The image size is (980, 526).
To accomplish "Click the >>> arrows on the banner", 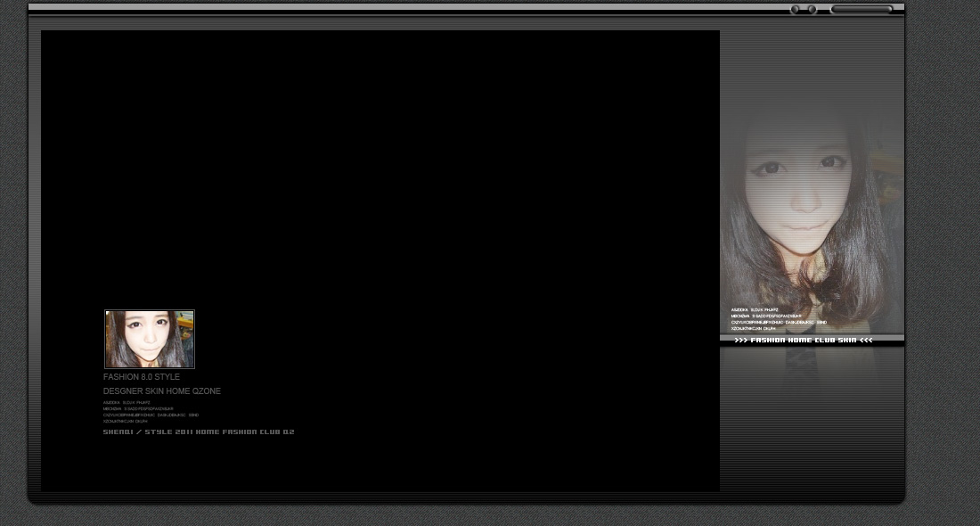I will [x=740, y=341].
